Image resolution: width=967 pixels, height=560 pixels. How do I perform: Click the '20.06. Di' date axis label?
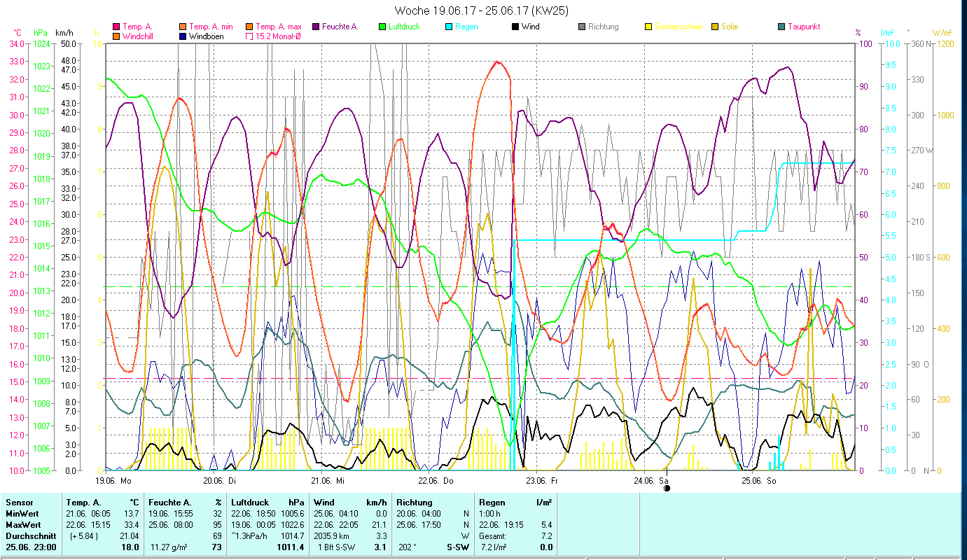(220, 481)
